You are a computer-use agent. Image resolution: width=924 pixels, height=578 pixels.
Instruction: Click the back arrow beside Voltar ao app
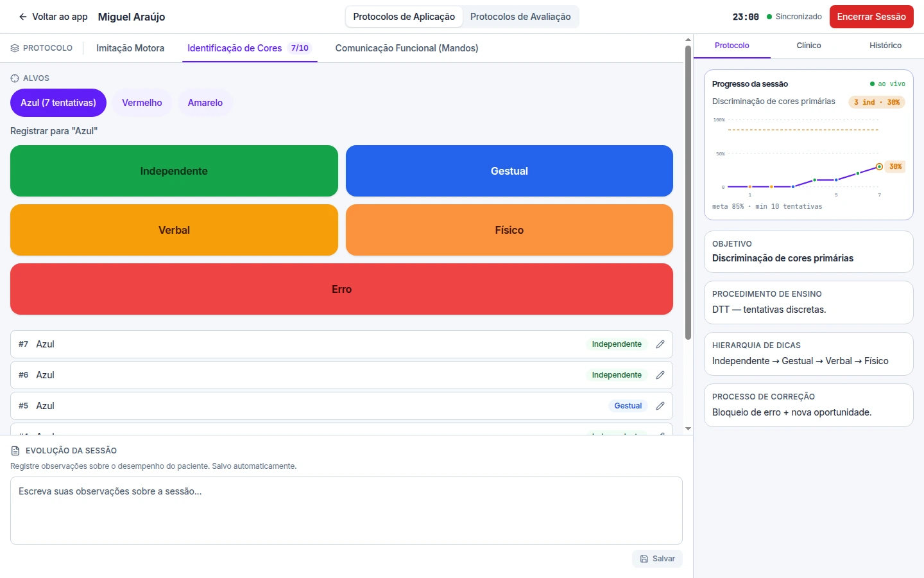tap(23, 17)
